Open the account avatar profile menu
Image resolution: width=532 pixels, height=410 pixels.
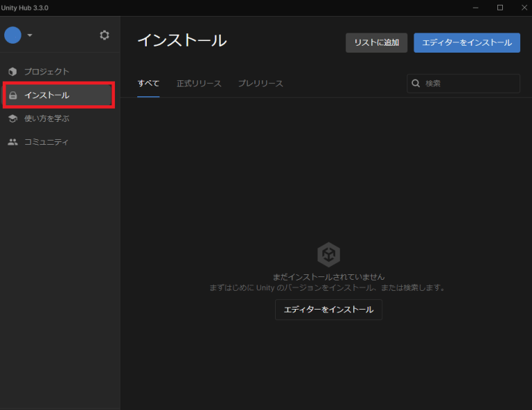point(12,35)
